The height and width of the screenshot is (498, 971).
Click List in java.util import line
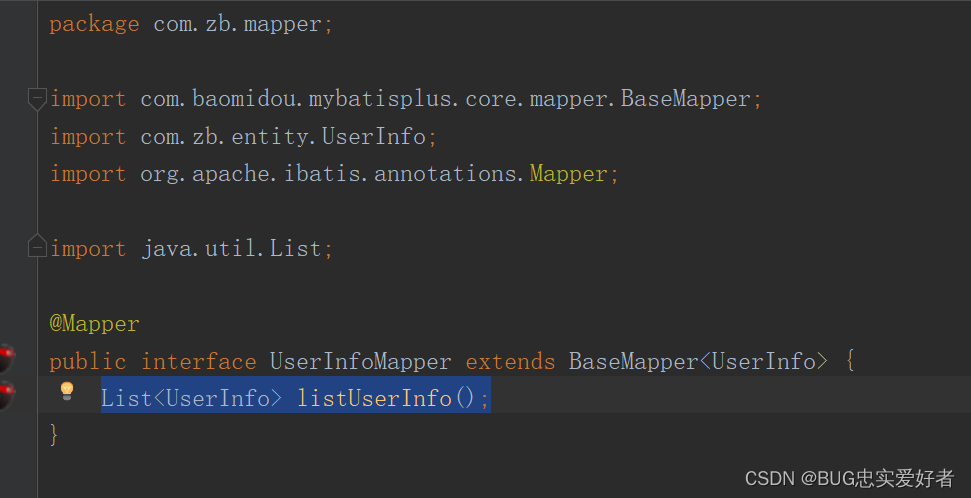(x=295, y=248)
